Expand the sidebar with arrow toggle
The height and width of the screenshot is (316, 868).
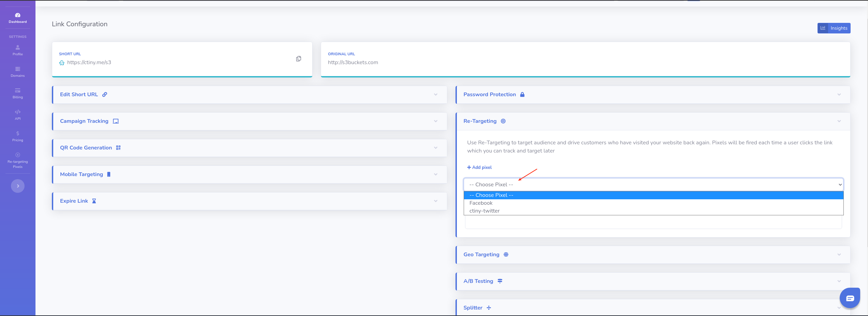[x=18, y=186]
